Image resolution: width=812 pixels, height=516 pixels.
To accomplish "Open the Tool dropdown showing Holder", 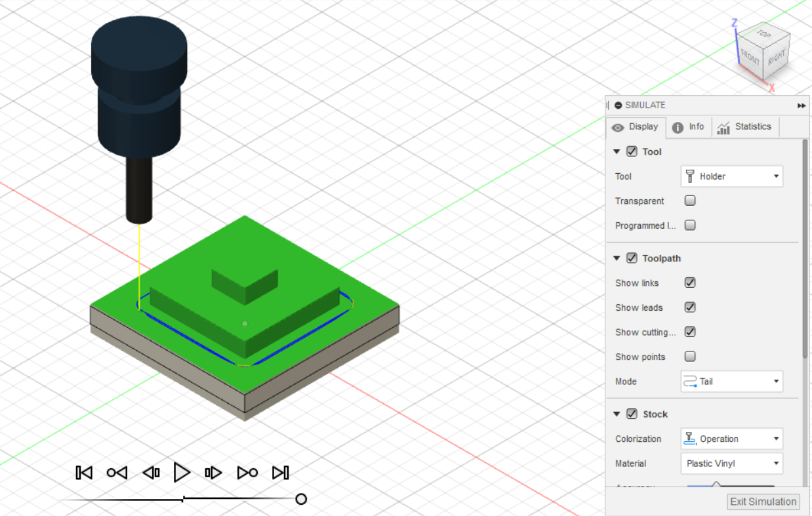I will point(732,176).
